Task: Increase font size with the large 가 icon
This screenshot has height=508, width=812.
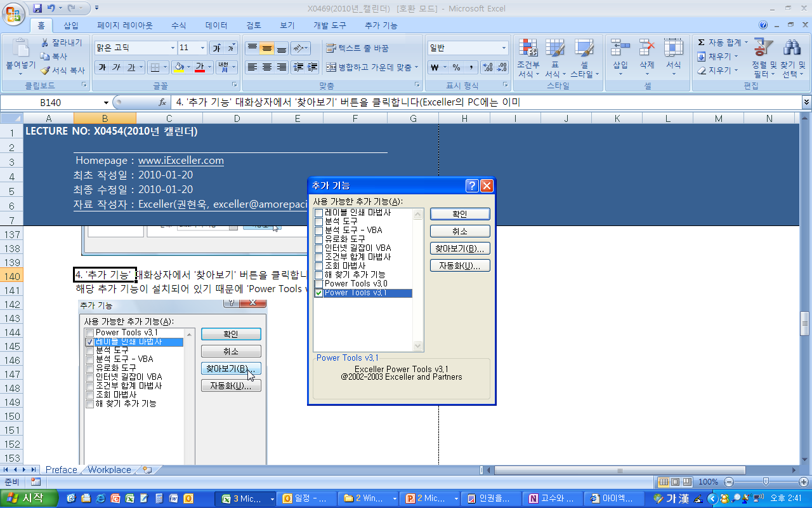Action: [x=217, y=48]
